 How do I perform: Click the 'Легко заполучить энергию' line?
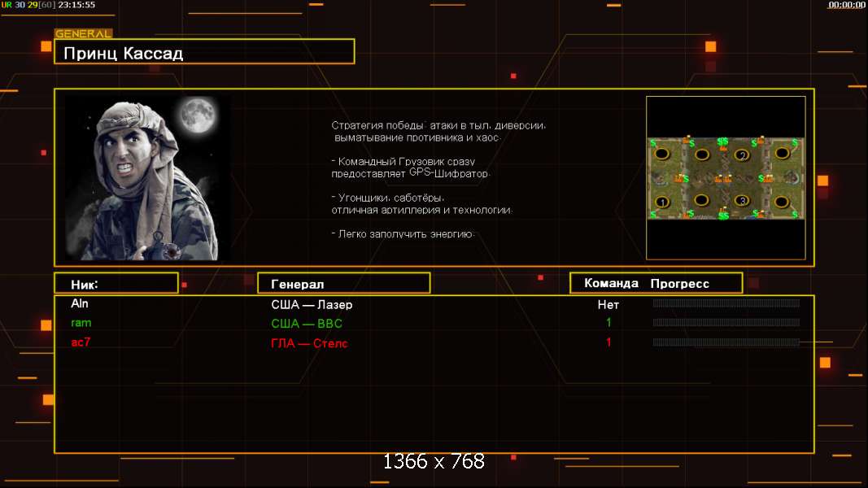403,234
